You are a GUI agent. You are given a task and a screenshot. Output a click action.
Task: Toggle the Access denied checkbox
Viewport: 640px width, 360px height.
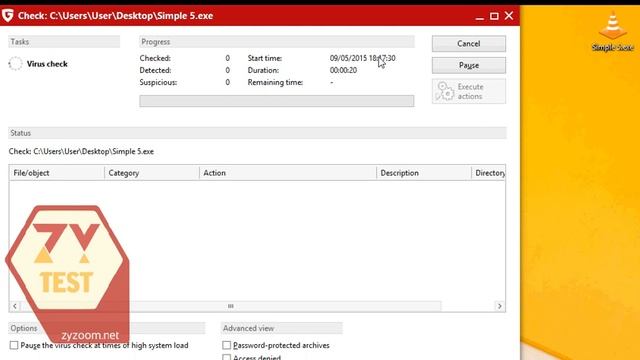[227, 358]
